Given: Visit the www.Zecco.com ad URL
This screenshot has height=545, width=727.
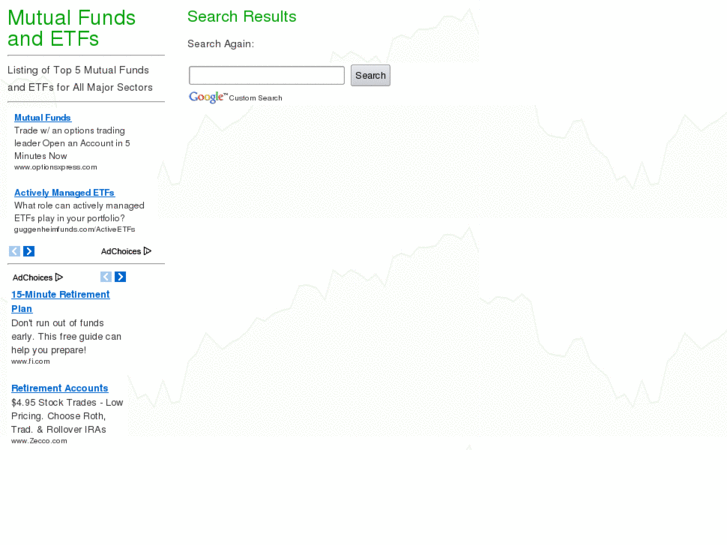Looking at the screenshot, I should tap(39, 440).
